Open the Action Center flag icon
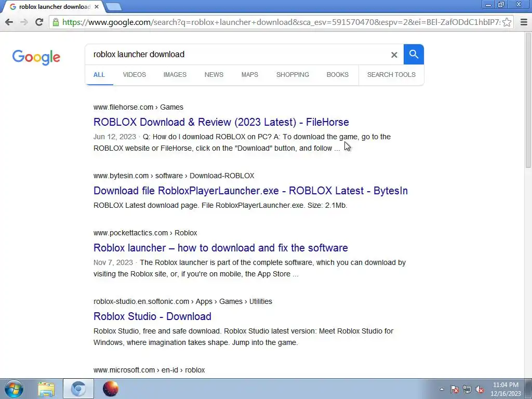This screenshot has height=399, width=532. [455, 389]
